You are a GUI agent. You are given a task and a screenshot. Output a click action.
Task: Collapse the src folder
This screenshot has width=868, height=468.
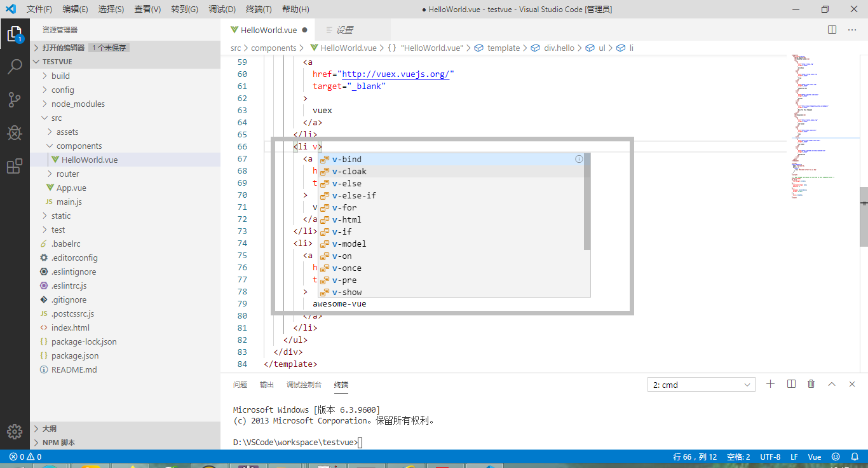125,118
